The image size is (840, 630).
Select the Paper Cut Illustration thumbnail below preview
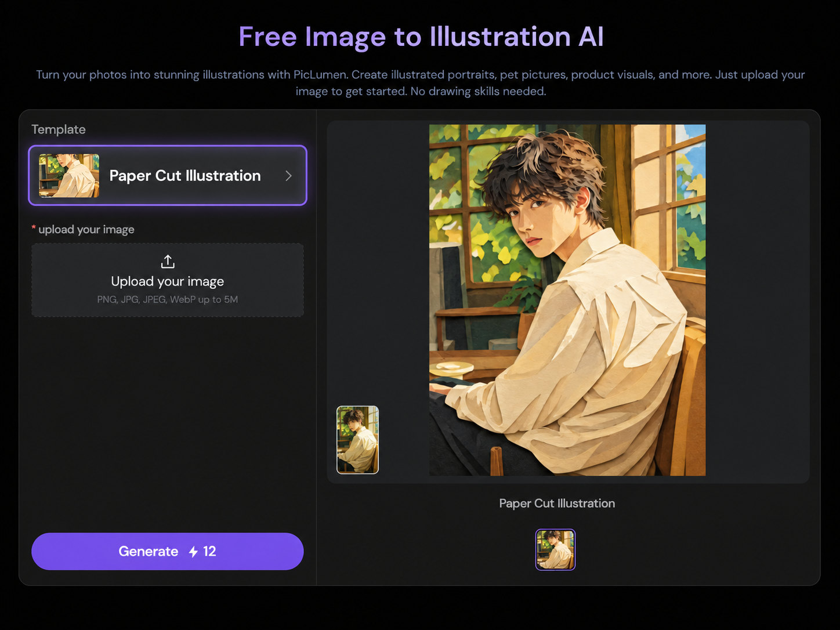[555, 549]
